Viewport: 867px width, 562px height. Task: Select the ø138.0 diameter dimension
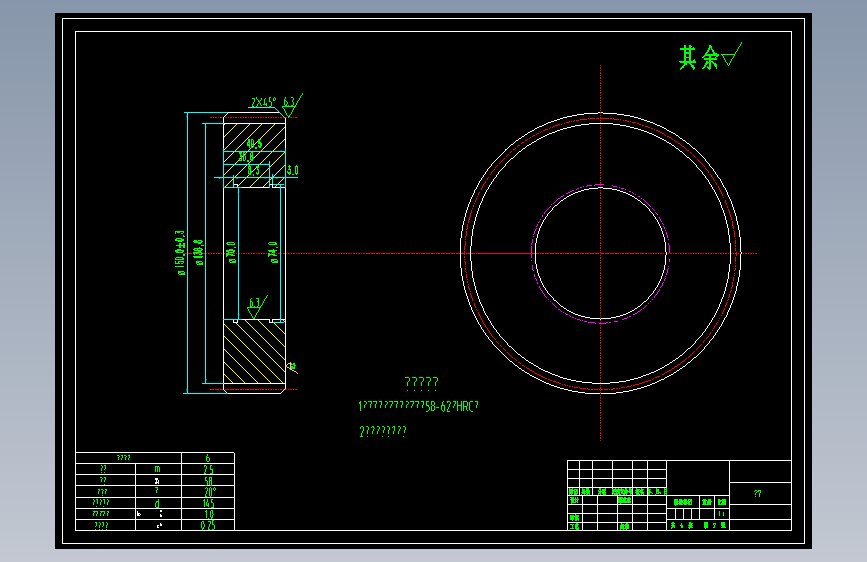click(199, 253)
